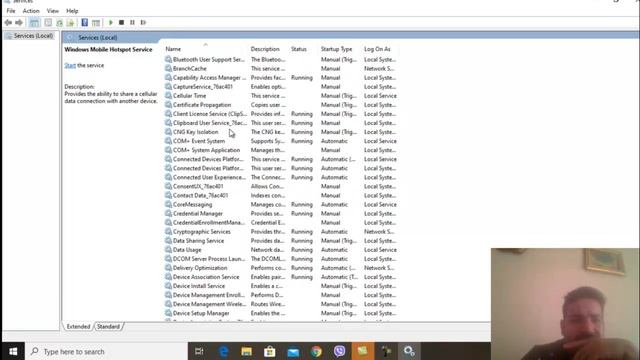Open Viber from the taskbar
The width and height of the screenshot is (640, 360).
tap(340, 351)
